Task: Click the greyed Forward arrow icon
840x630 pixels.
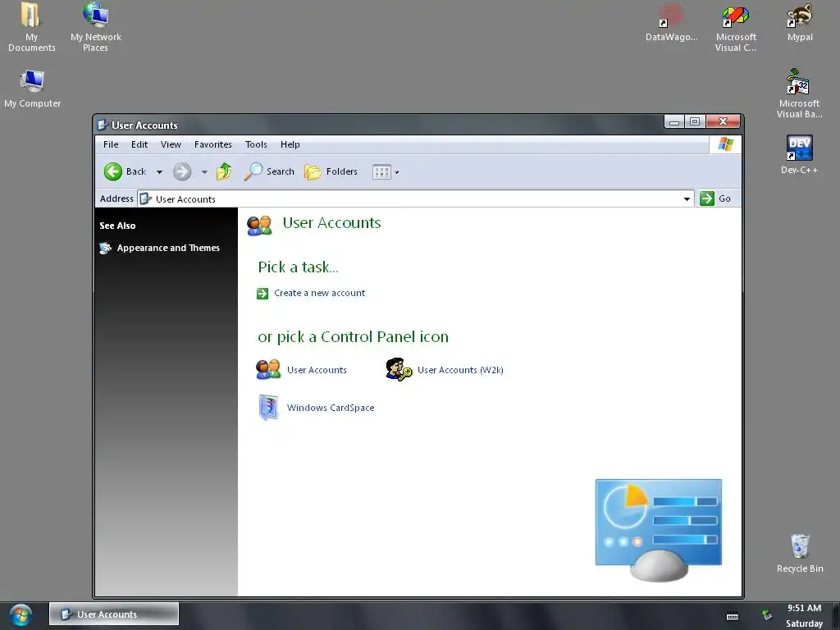Action: (182, 171)
